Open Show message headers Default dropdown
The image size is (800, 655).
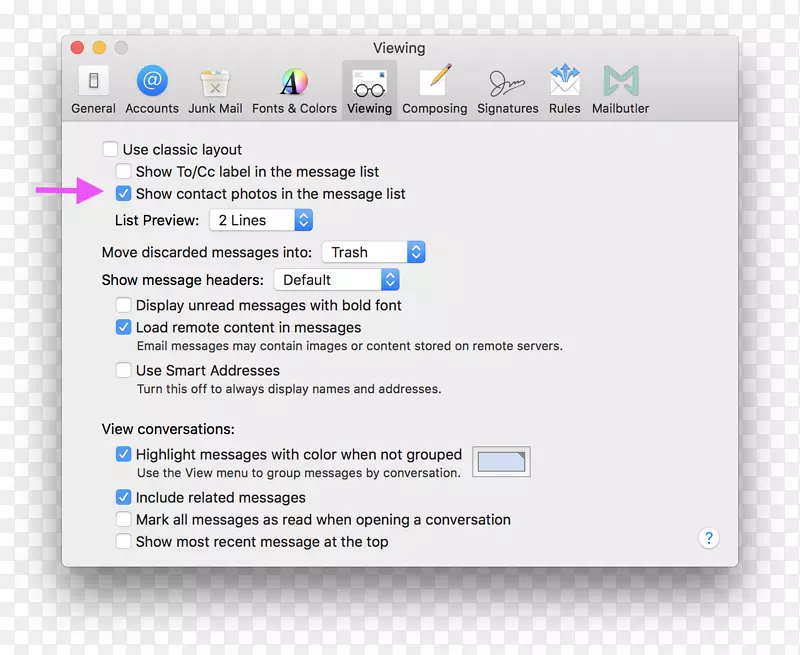(336, 280)
